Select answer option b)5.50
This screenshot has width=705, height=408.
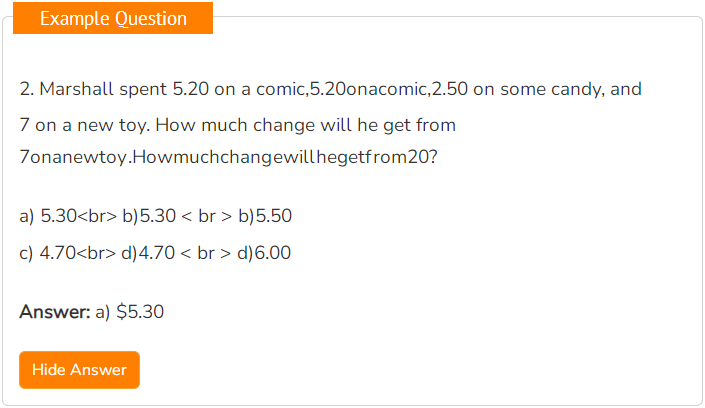pos(265,216)
